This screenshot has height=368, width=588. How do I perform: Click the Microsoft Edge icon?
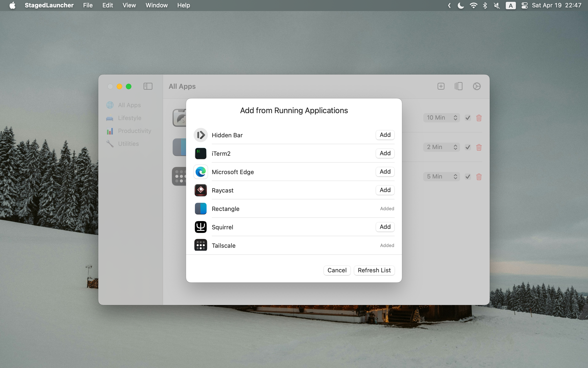tap(201, 172)
